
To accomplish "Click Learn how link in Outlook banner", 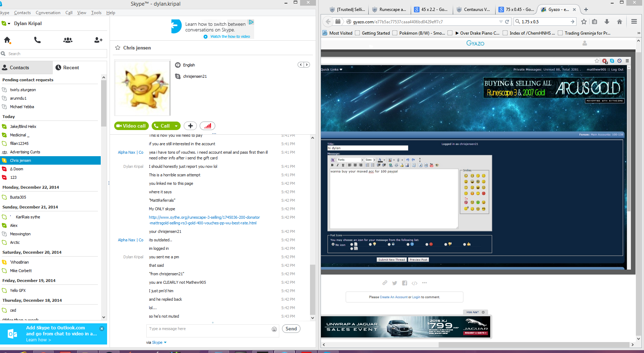I will [39, 340].
